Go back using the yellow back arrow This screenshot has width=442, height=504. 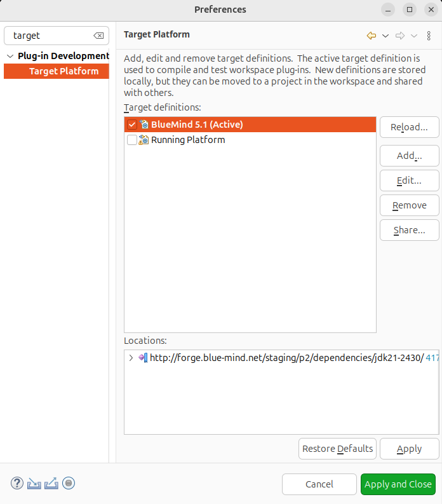(x=372, y=36)
